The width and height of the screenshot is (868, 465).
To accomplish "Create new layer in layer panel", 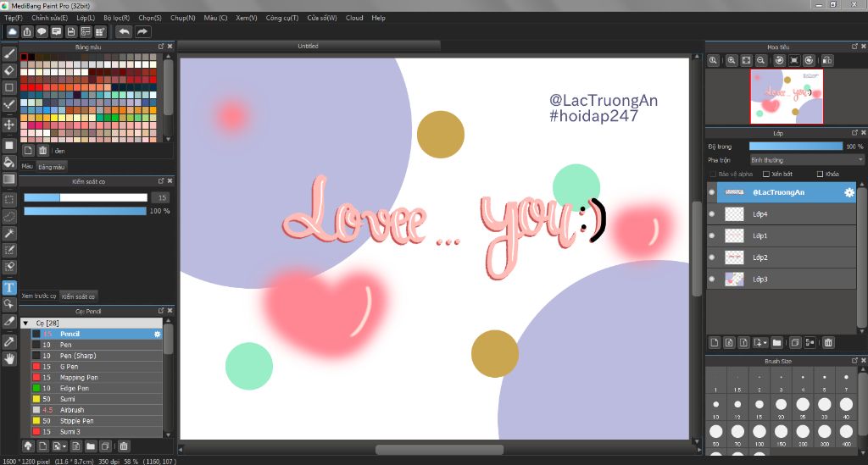I will (x=715, y=343).
